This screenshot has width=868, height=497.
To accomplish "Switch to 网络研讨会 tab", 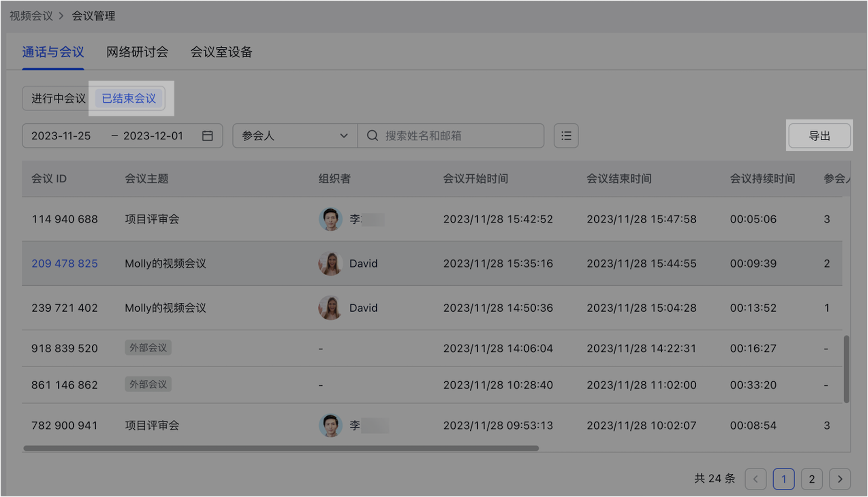I will coord(137,52).
